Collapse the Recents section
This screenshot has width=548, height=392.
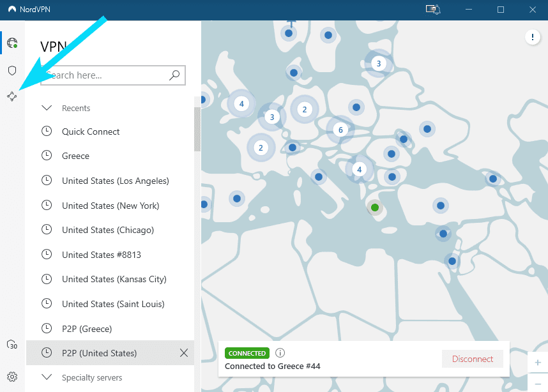(47, 108)
